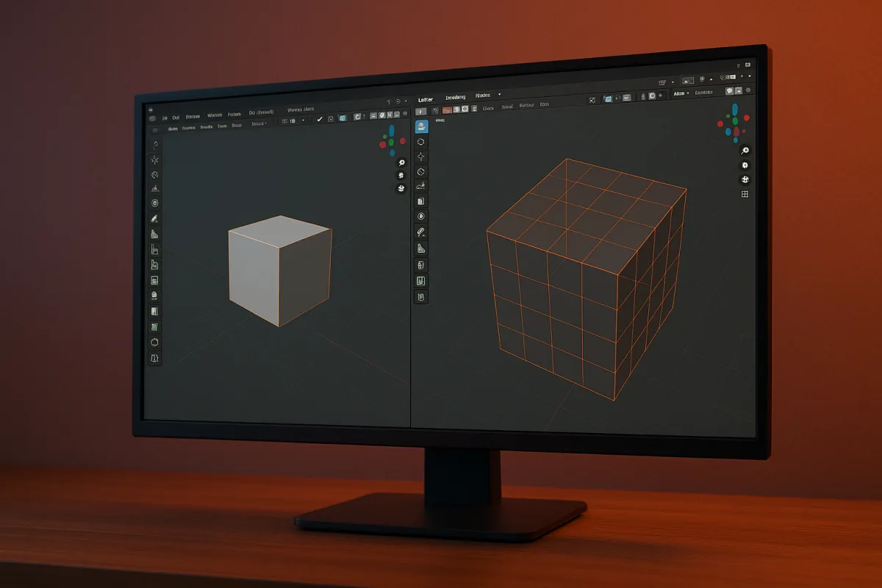Click the magnifier zoom icon in right viewport
Viewport: 882px width, 588px height.
click(745, 151)
